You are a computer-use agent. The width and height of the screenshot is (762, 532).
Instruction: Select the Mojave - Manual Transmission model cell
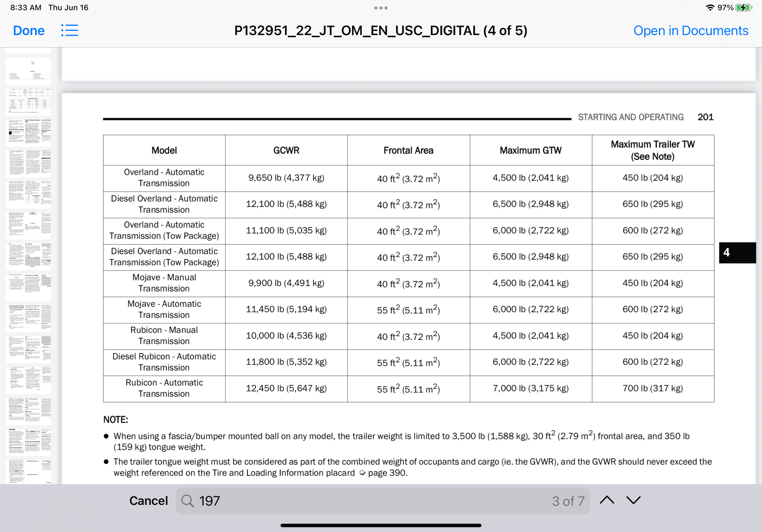pyautogui.click(x=164, y=283)
